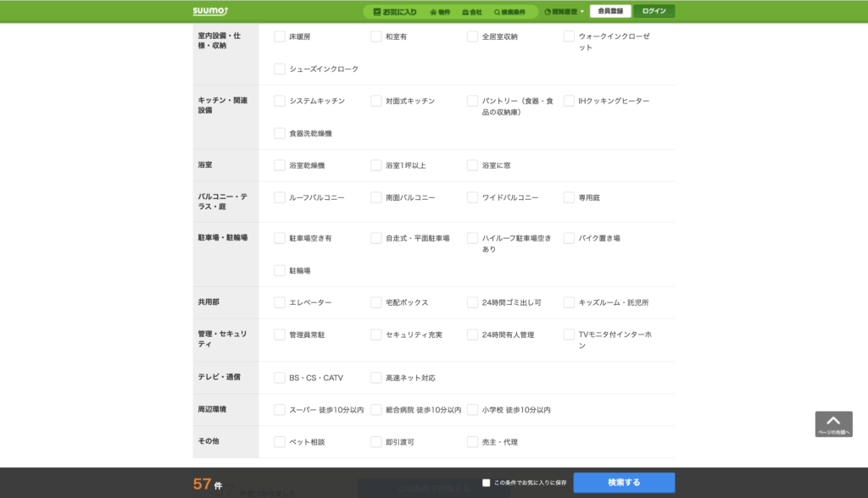Check ウォークインクローゼット checkbox

tap(569, 36)
